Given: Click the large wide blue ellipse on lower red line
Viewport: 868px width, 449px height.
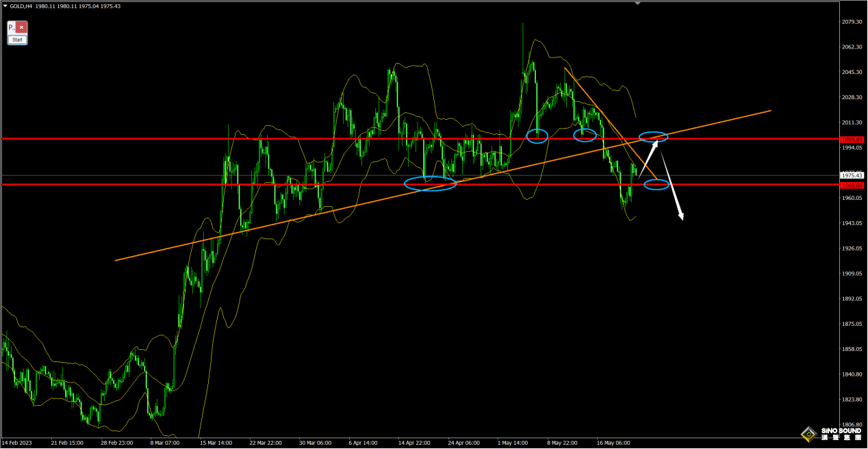Looking at the screenshot, I should pos(430,183).
